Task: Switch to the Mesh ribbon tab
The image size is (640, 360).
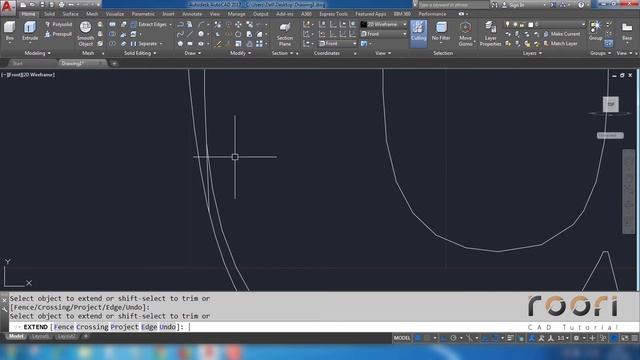Action: pos(92,14)
